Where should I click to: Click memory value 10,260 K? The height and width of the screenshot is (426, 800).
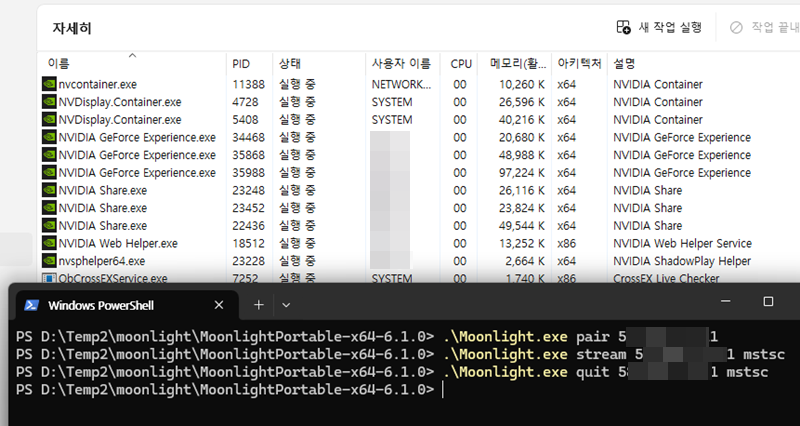[521, 84]
